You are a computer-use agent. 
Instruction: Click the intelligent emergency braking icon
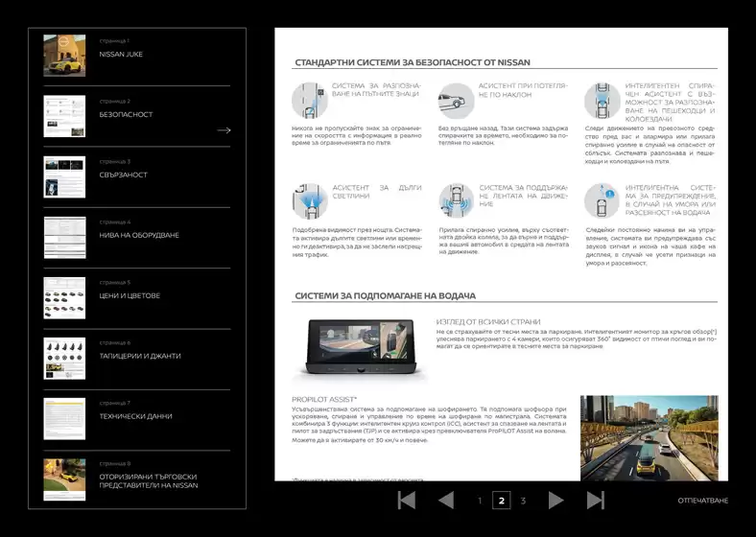tap(602, 101)
